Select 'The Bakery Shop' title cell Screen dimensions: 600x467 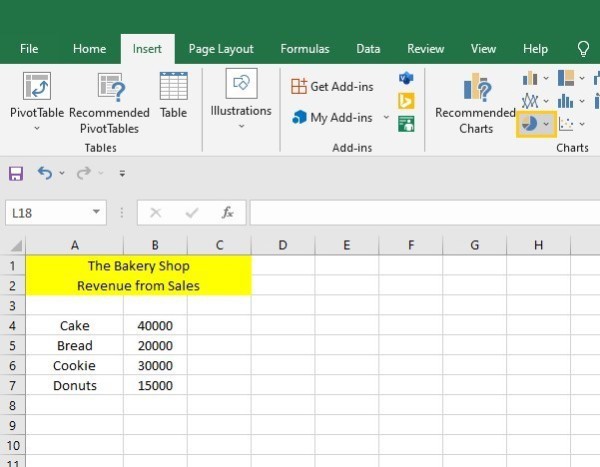click(139, 266)
